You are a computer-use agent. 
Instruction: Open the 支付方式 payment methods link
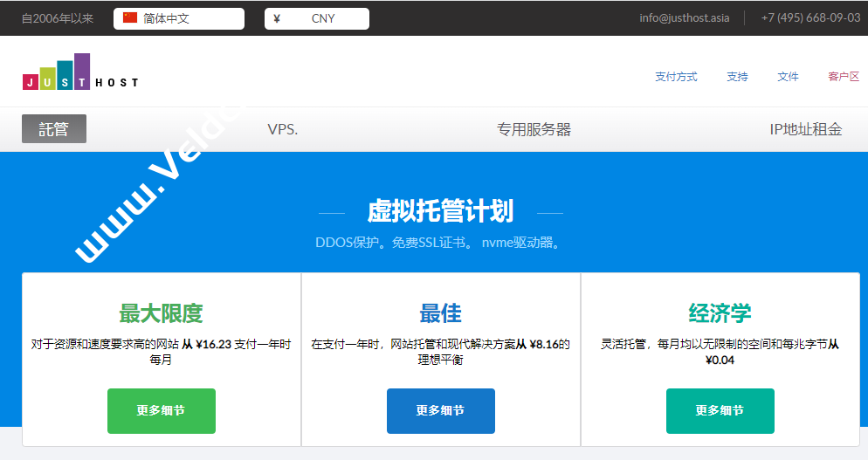676,77
